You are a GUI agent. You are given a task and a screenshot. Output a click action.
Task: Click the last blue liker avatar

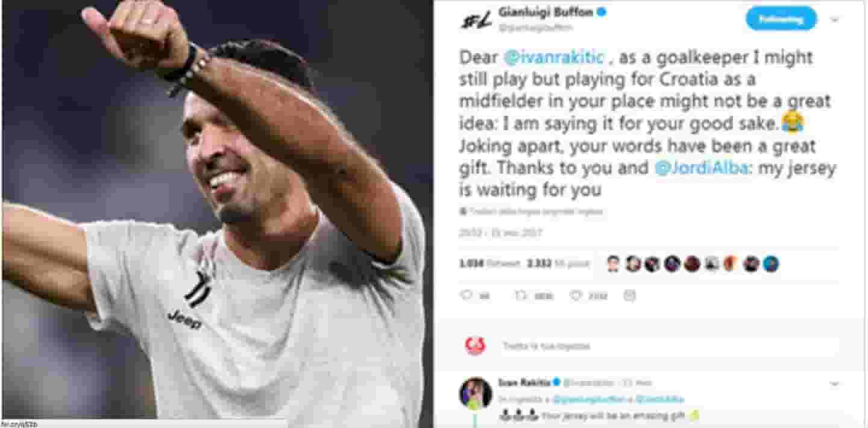point(771,263)
